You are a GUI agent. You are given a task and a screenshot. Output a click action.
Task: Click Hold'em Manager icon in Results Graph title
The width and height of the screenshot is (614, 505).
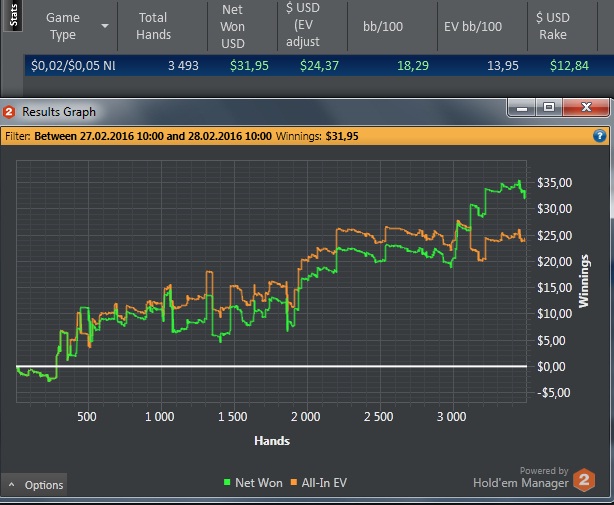(9, 112)
